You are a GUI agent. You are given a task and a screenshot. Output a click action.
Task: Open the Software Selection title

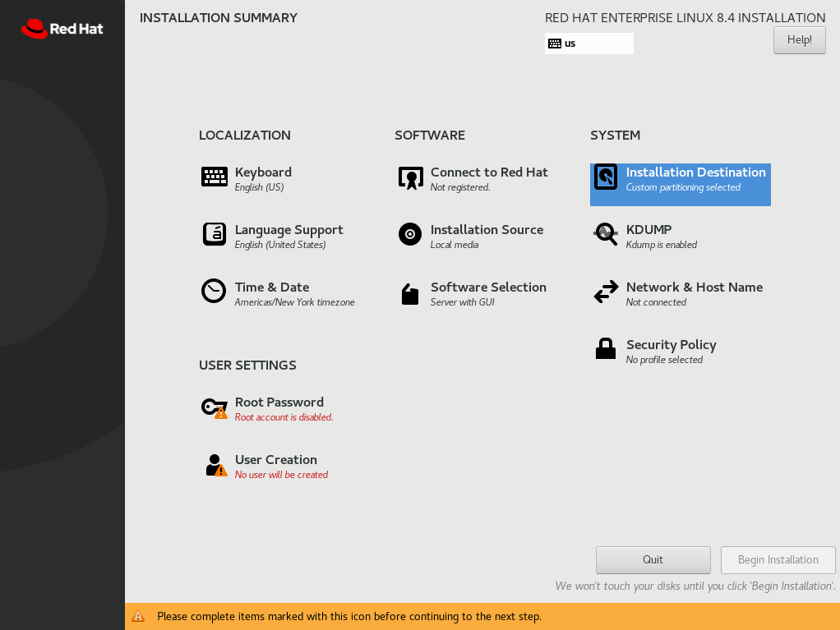[488, 287]
